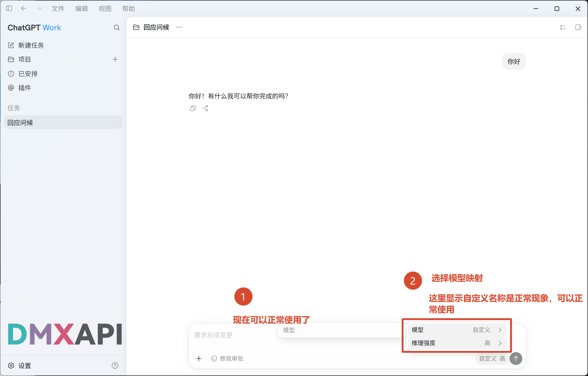Click the sidebar search magnifier icon
The height and width of the screenshot is (376, 588).
click(117, 28)
